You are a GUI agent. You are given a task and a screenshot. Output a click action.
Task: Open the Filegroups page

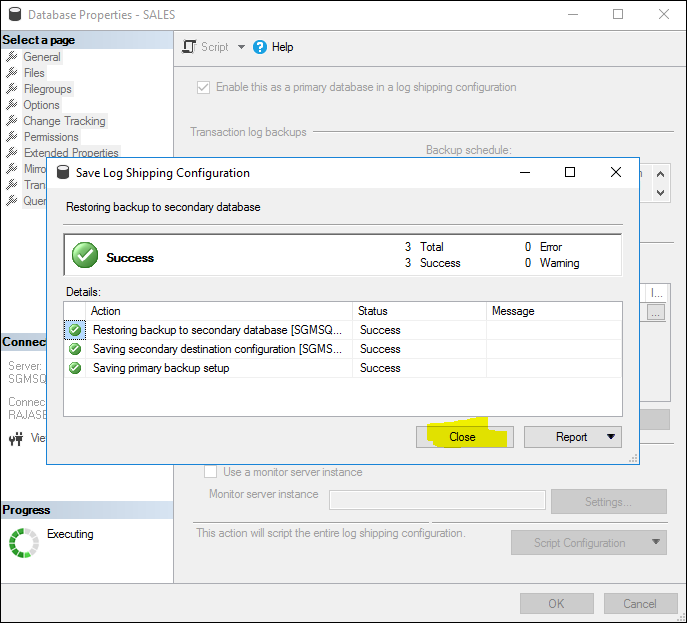click(x=47, y=89)
